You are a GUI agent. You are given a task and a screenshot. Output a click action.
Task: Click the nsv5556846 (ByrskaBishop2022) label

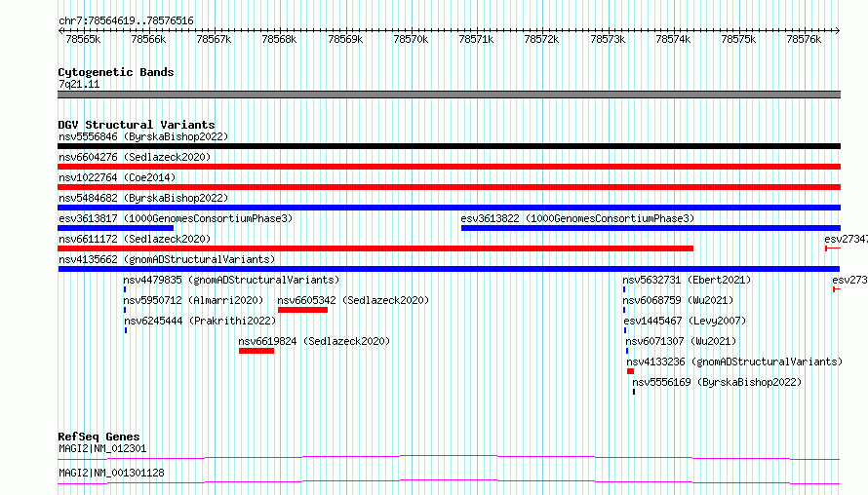point(143,136)
